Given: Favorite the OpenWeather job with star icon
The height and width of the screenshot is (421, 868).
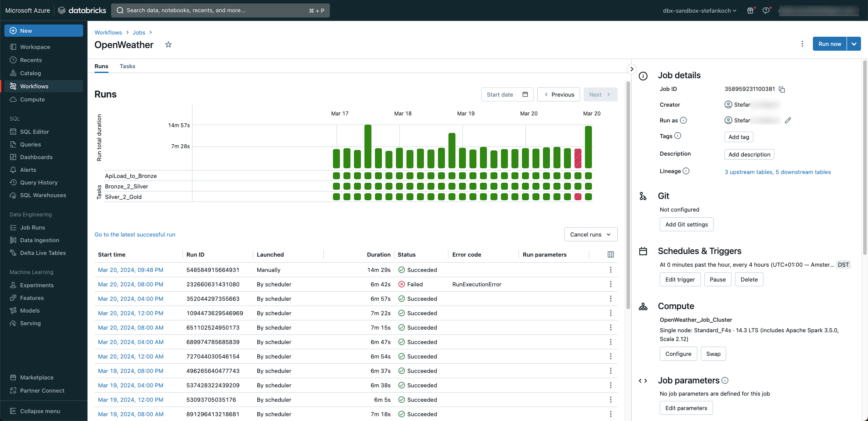Looking at the screenshot, I should pos(168,45).
